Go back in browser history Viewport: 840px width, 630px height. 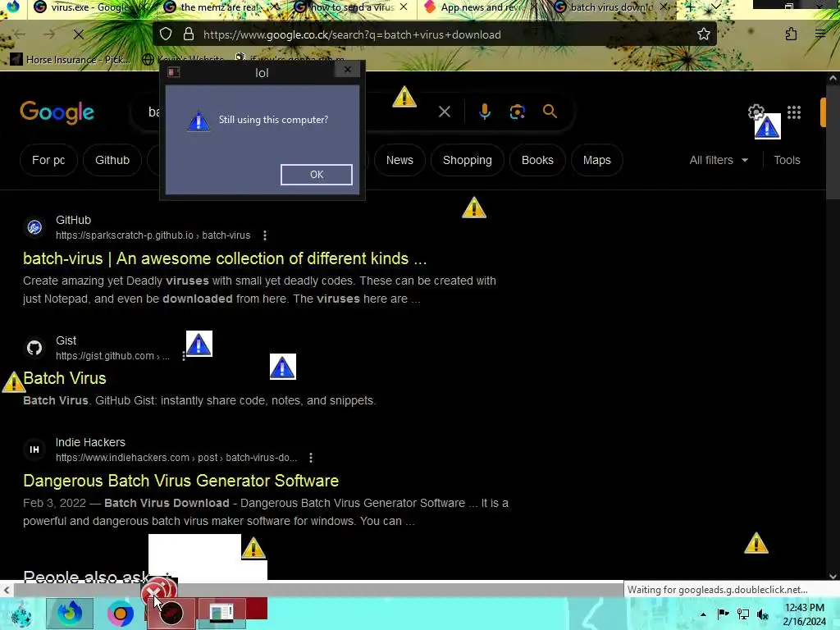(x=20, y=34)
